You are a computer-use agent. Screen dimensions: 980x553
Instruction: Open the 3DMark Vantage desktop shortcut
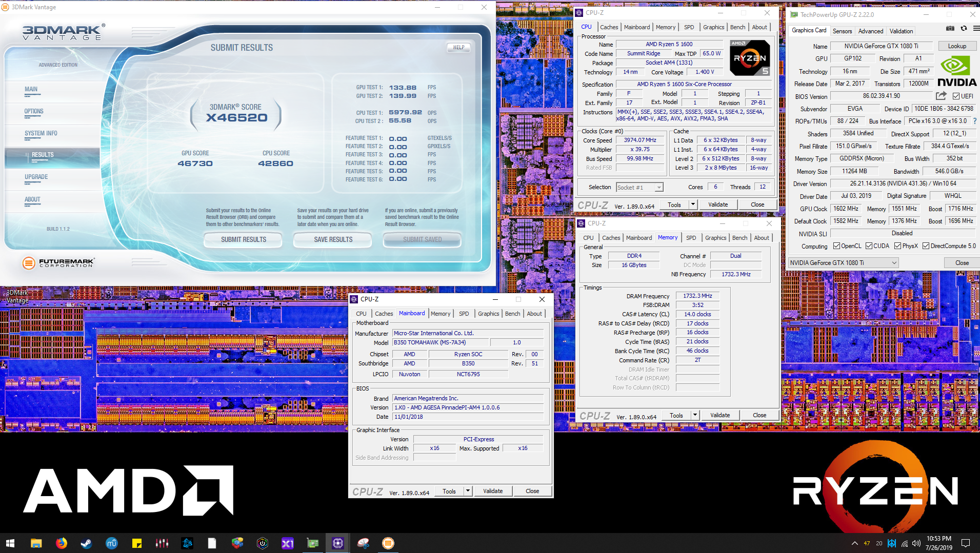[17, 296]
